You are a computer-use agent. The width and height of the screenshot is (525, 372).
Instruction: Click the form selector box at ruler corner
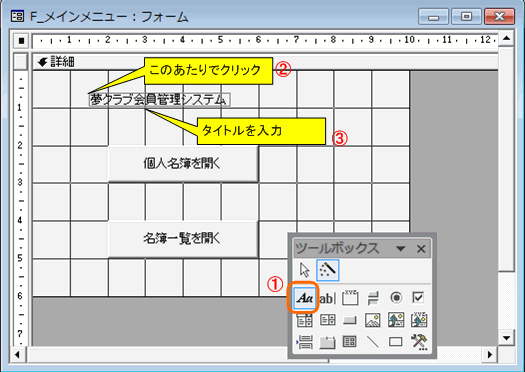point(21,41)
